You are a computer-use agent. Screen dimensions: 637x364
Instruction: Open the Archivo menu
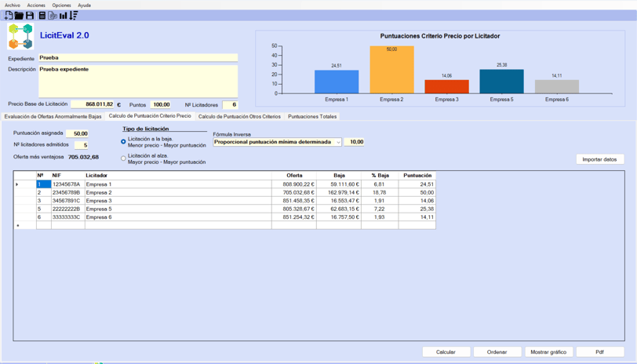pos(13,5)
